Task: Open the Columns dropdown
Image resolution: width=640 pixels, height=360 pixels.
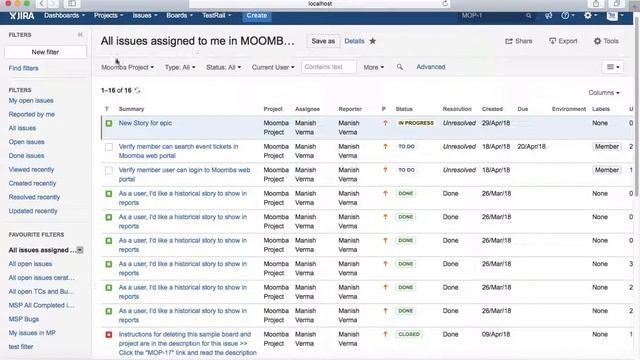Action: (x=604, y=93)
